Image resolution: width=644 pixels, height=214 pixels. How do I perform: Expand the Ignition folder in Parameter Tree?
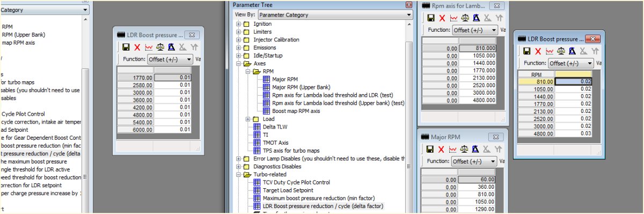[x=239, y=24]
